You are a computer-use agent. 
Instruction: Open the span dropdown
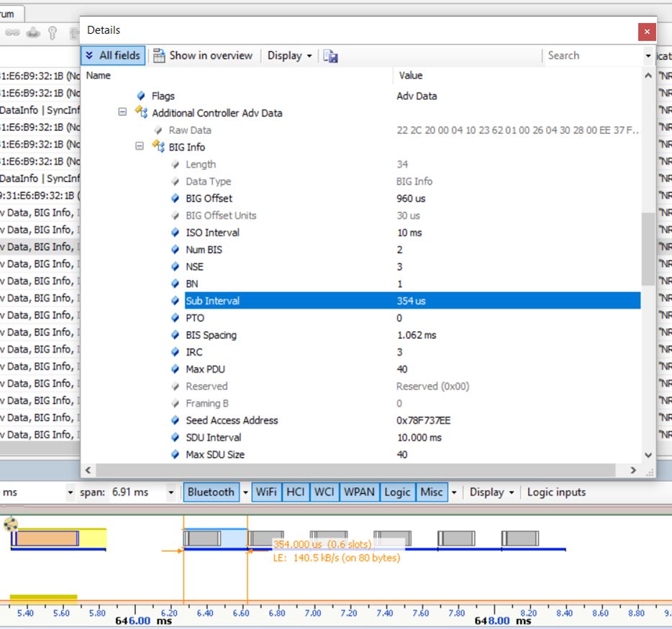tap(171, 492)
